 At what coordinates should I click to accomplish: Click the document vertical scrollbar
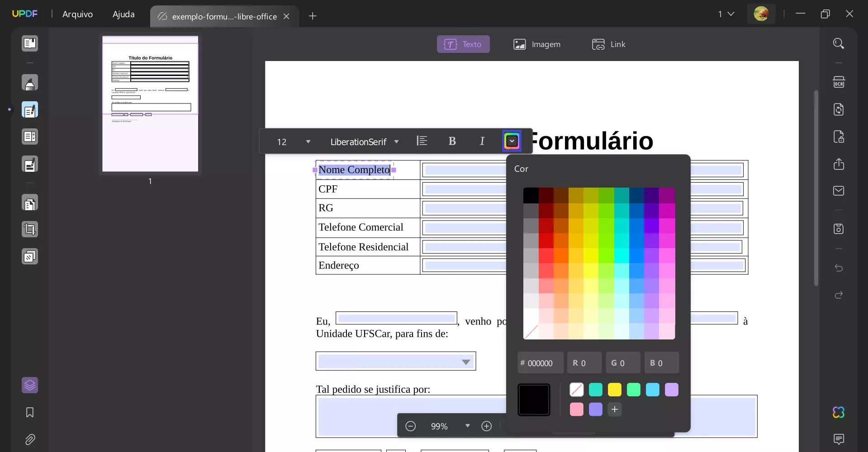coord(816,188)
